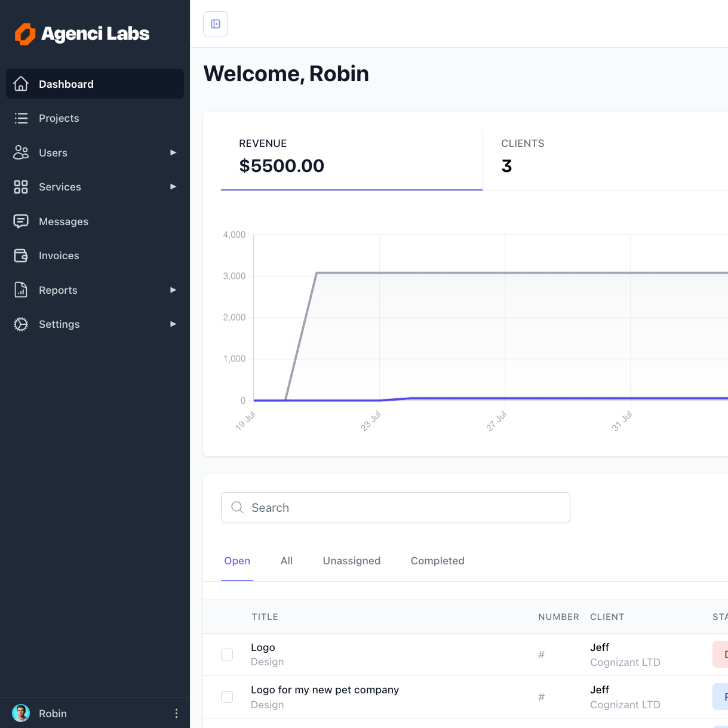Open the Unassigned tasks tab

[351, 561]
